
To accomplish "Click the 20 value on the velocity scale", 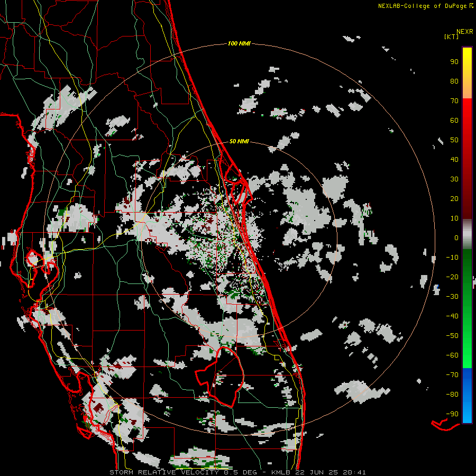I will coord(454,199).
